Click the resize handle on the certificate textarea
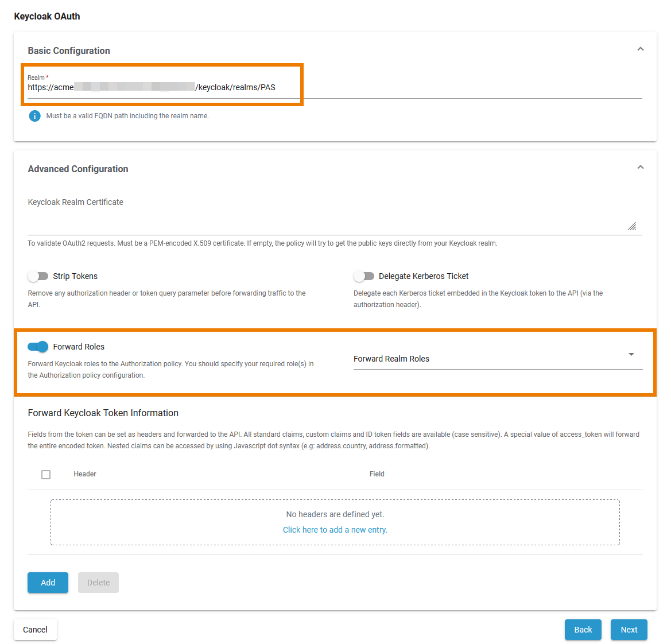 [632, 226]
